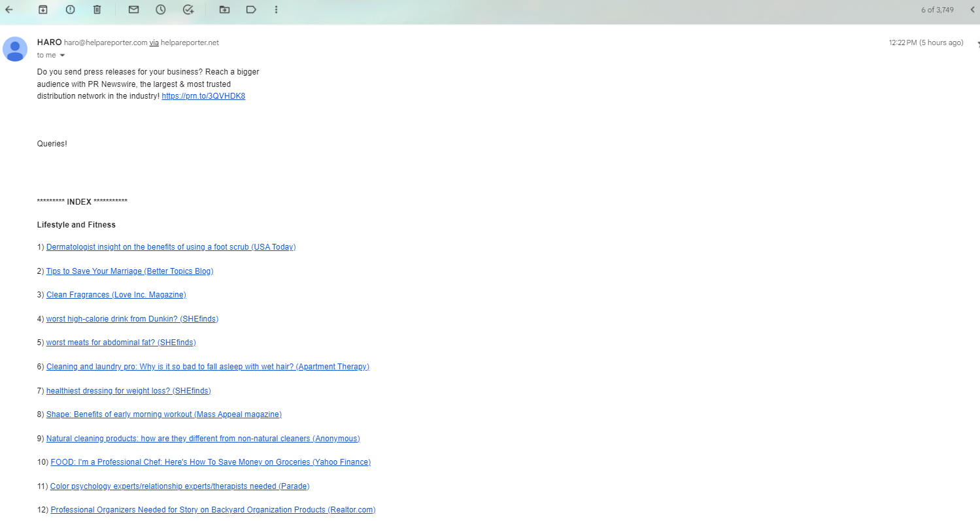Archive this email
The image size is (980, 521).
[x=42, y=10]
